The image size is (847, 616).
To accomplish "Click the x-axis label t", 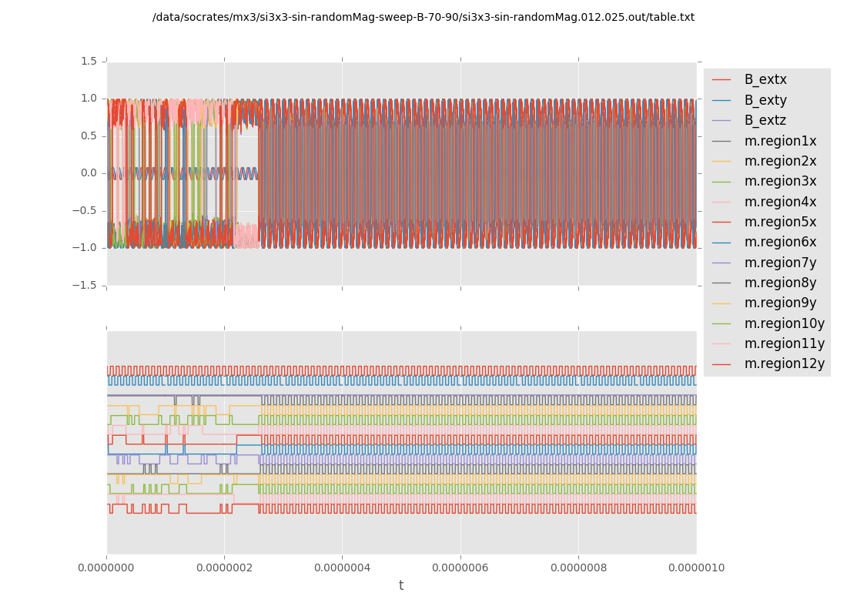I will (x=401, y=585).
